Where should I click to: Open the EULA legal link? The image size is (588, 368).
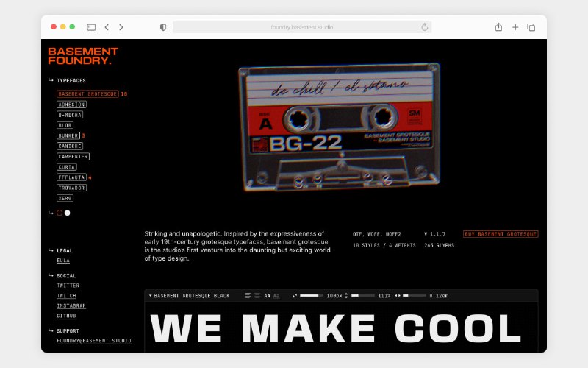click(x=63, y=261)
